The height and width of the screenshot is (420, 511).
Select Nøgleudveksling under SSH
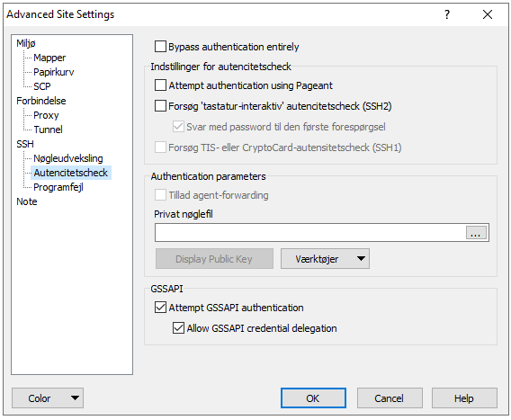tap(68, 158)
